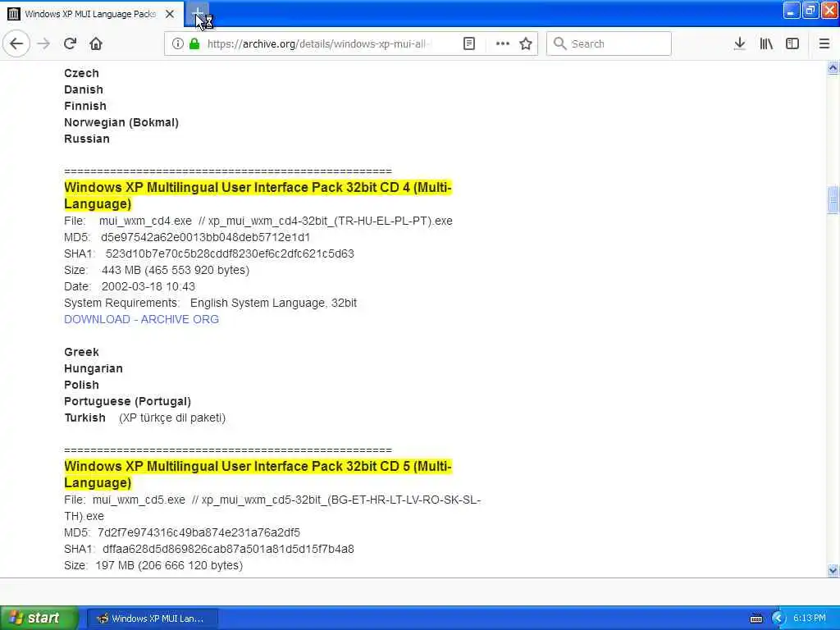Minimize the Firefox window
The width and height of the screenshot is (840, 630).
[792, 10]
